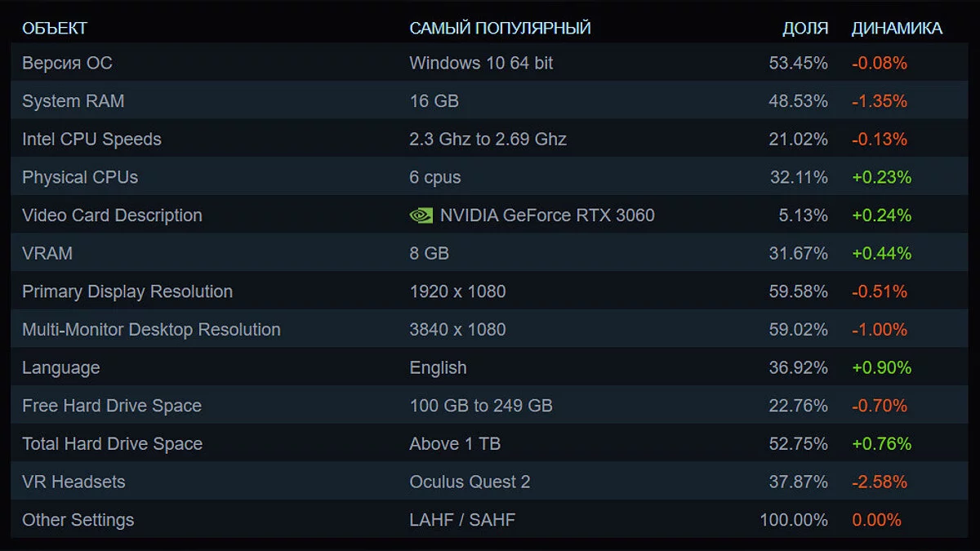Image resolution: width=980 pixels, height=551 pixels.
Task: Expand the Версия ОС row
Action: pyautogui.click(x=67, y=63)
